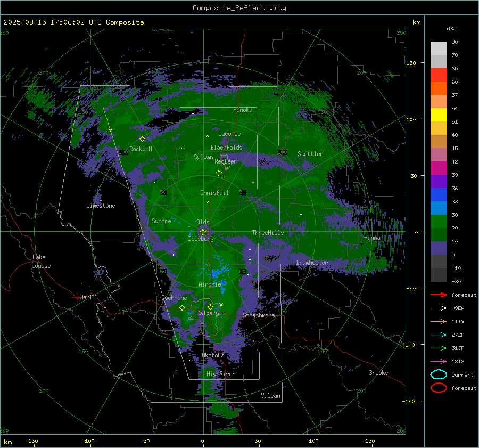Image resolution: width=479 pixels, height=448 pixels.
Task: Click yellow diamond marker below RedDeer
Action: tap(219, 173)
